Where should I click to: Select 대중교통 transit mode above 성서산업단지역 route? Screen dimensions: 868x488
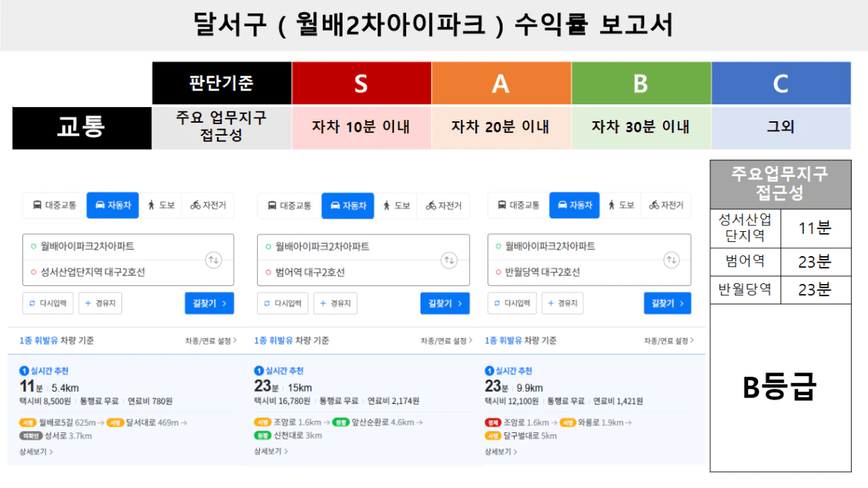click(54, 205)
